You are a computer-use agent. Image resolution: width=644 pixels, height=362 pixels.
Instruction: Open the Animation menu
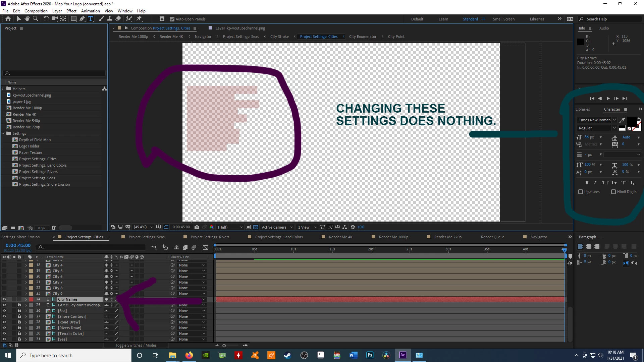point(90,11)
